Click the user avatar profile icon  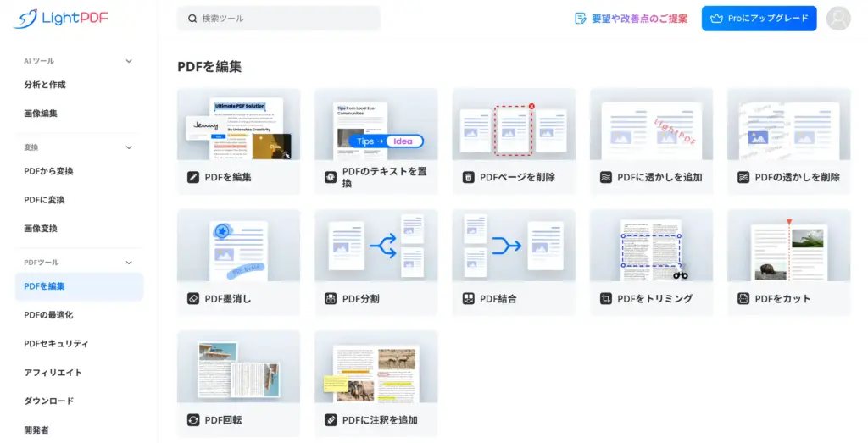[837, 19]
